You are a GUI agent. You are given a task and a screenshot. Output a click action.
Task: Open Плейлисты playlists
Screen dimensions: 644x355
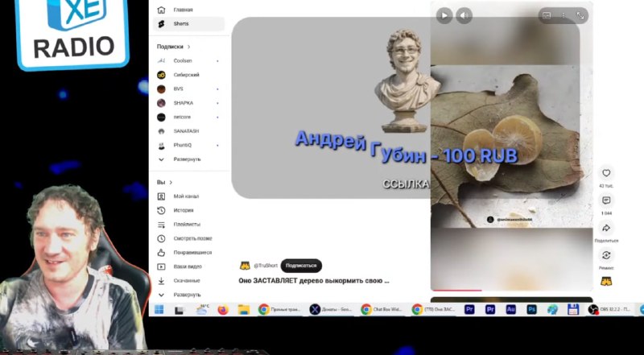(x=189, y=225)
